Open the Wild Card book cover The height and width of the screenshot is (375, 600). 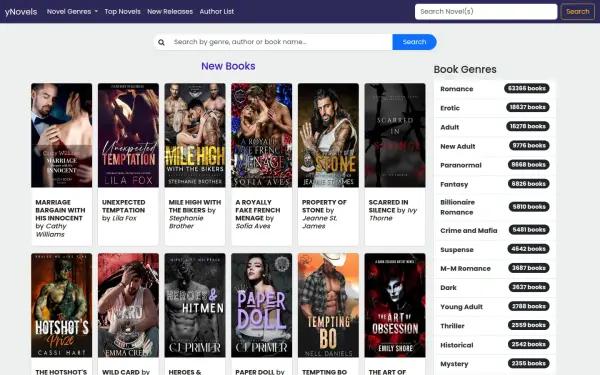coord(128,305)
